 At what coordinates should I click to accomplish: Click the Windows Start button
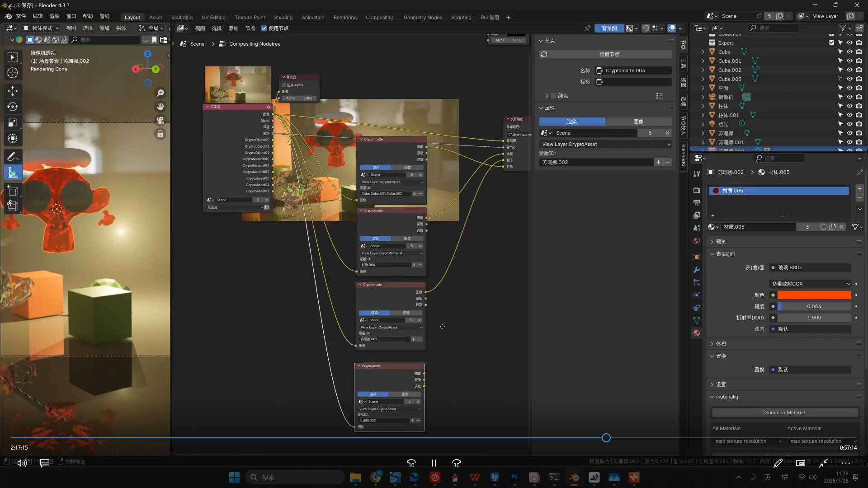pyautogui.click(x=234, y=477)
